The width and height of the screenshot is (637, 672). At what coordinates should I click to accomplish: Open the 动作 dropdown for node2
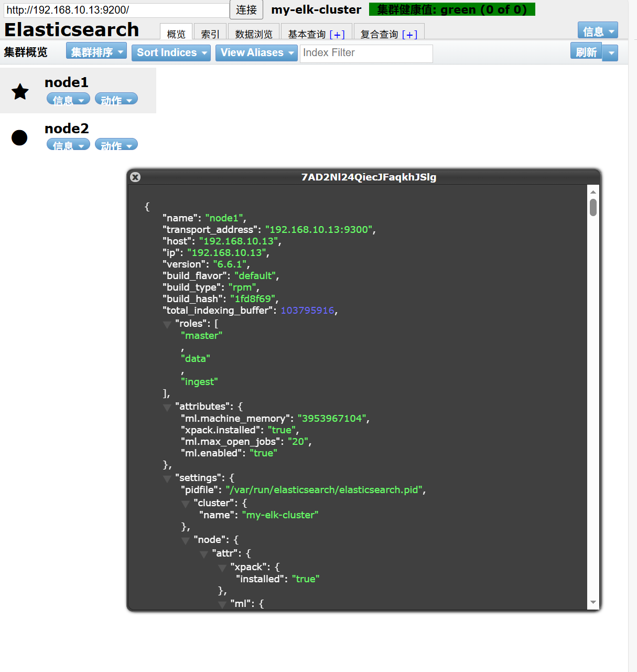point(116,145)
